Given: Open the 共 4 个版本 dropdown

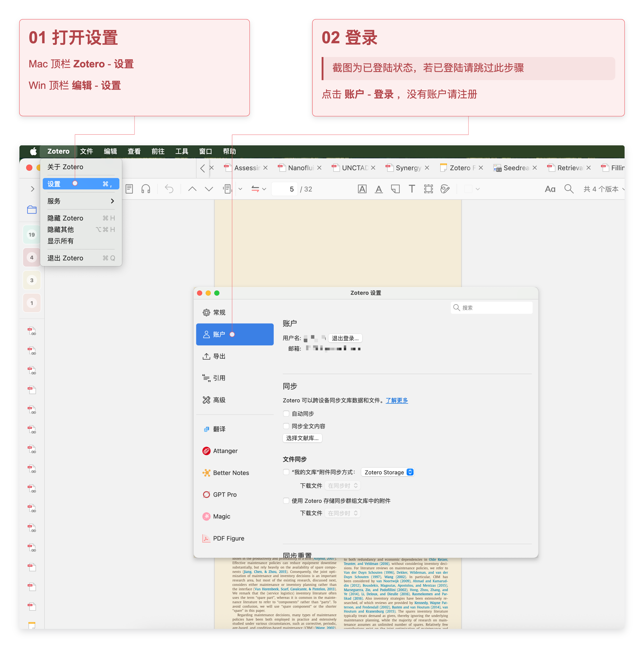Looking at the screenshot, I should (604, 189).
